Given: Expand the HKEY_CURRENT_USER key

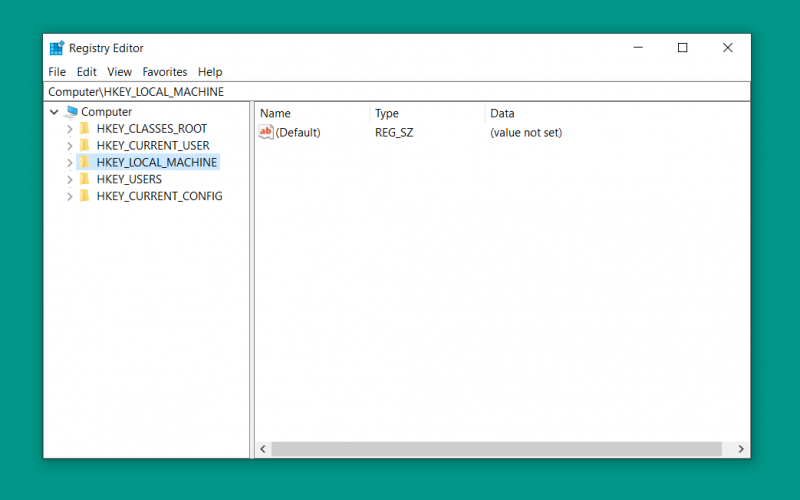Looking at the screenshot, I should coord(70,145).
